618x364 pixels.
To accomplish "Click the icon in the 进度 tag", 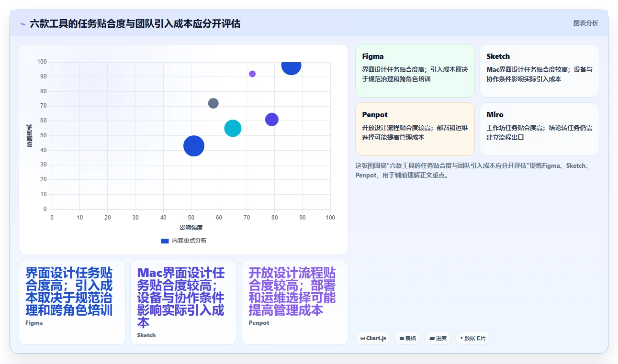I will (432, 338).
